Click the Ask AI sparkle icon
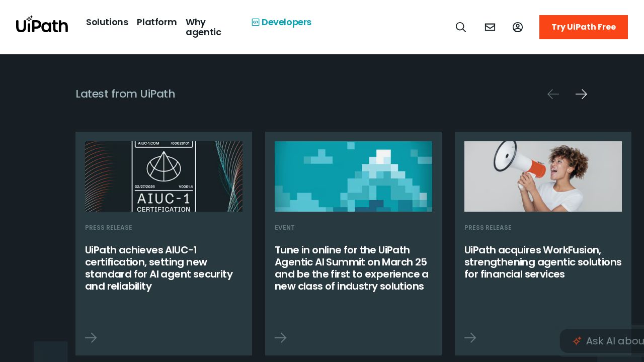Screen dimensions: 644x362 tap(577, 341)
